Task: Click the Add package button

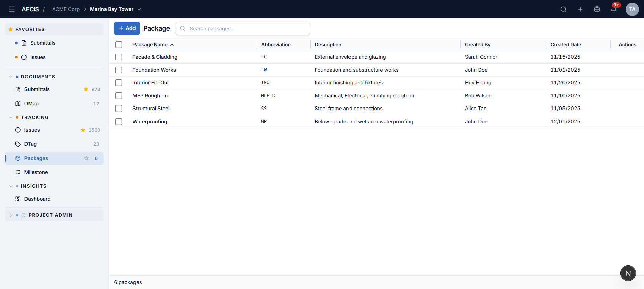Action: pyautogui.click(x=127, y=28)
